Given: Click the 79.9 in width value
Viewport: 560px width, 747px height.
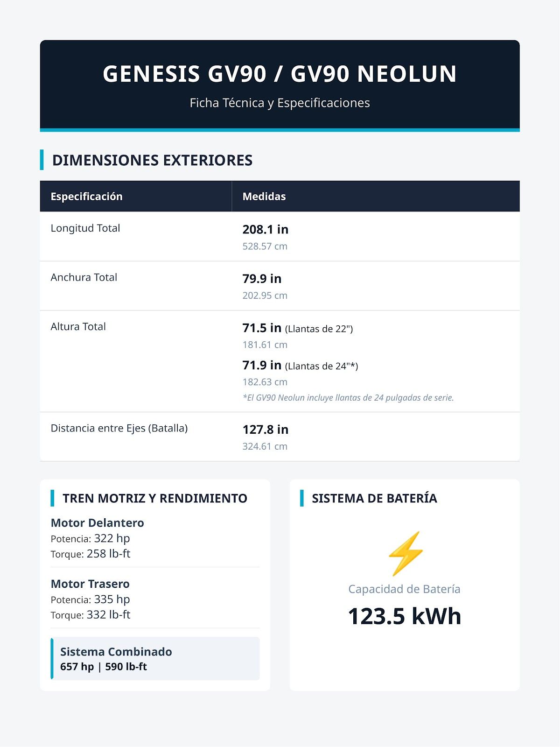Looking at the screenshot, I should click(262, 279).
